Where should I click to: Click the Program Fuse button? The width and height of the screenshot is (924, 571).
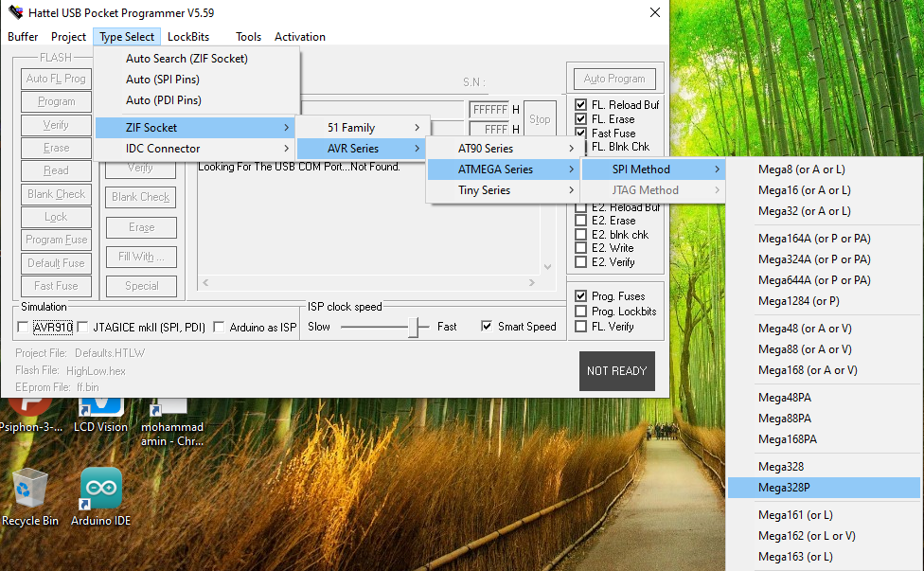pos(56,240)
